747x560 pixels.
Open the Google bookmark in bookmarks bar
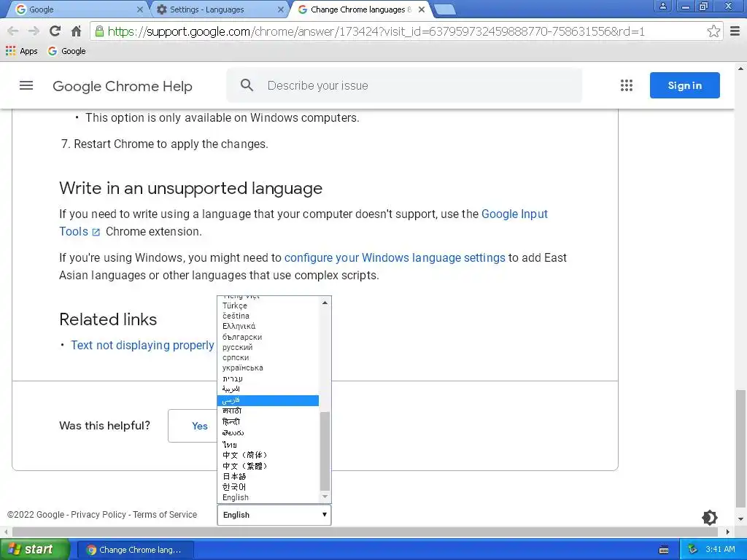66,51
